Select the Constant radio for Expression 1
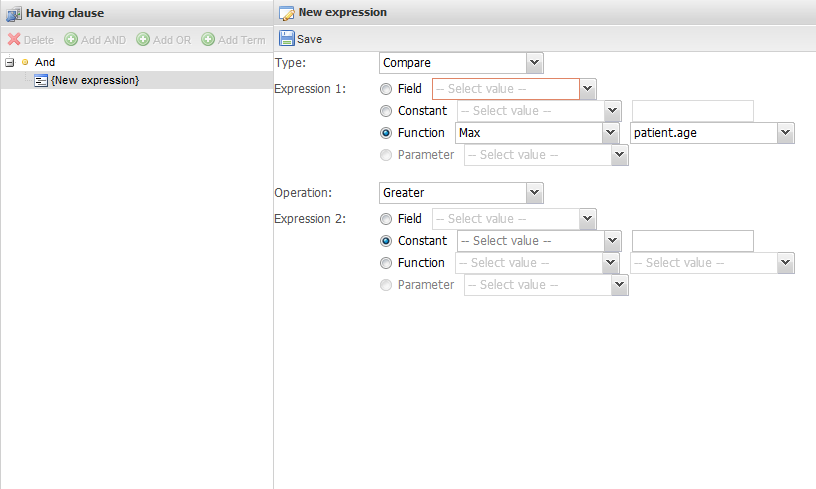816x489 pixels. [386, 111]
